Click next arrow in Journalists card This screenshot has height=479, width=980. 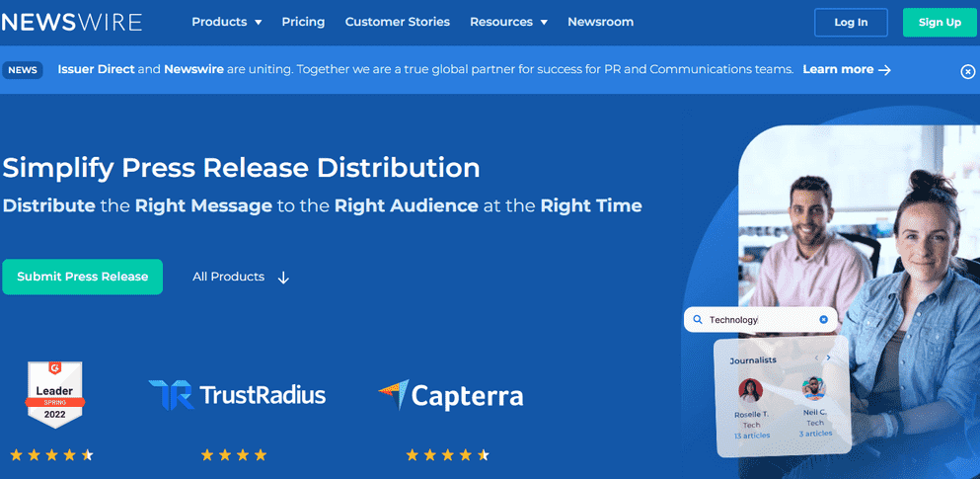[829, 359]
